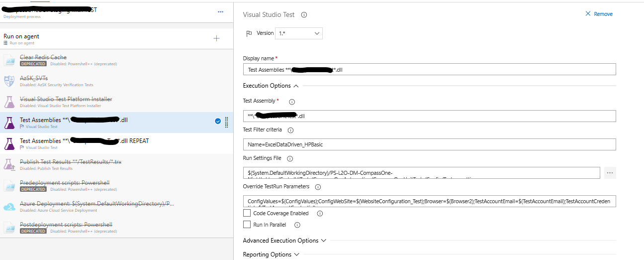Click the DEPRECATED badge under Predeployment scripts
This screenshot has height=260, width=644.
pos(33,189)
